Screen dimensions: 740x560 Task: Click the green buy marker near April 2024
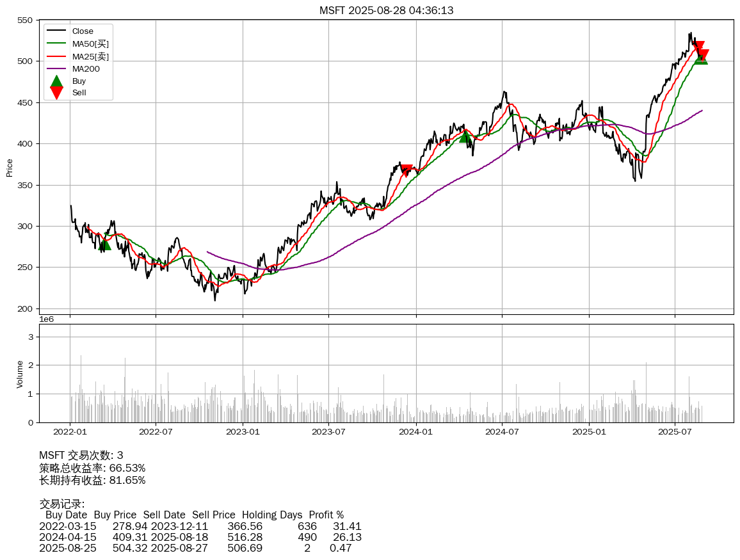tap(465, 136)
